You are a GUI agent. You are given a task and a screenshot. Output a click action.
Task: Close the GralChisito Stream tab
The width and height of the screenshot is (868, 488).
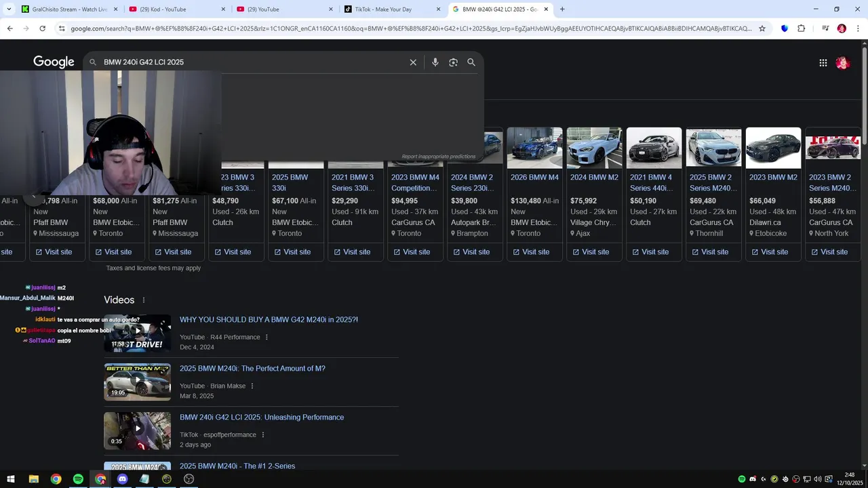tap(115, 9)
